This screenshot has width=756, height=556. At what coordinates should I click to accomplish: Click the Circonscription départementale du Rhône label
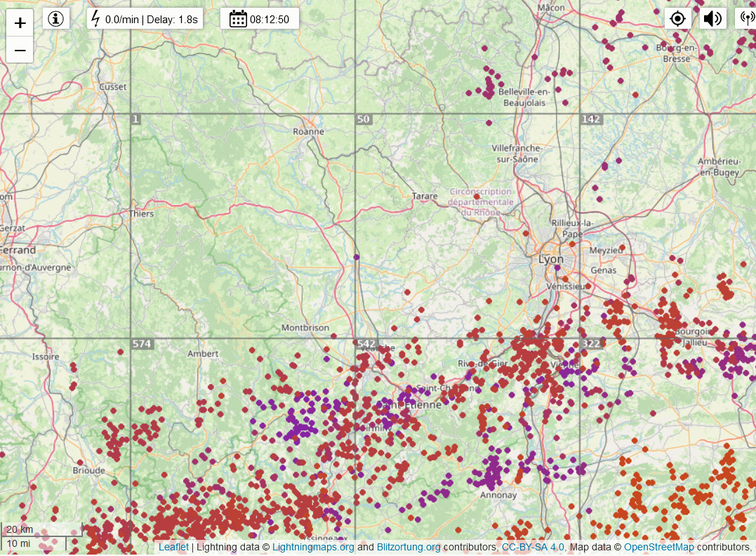480,202
